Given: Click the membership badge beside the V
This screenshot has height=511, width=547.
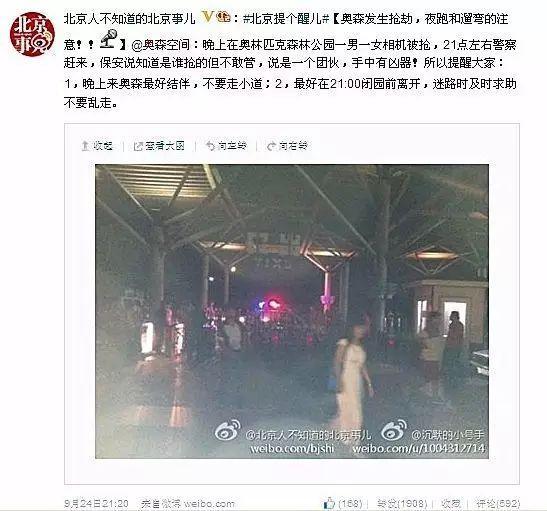Looking at the screenshot, I should [223, 16].
